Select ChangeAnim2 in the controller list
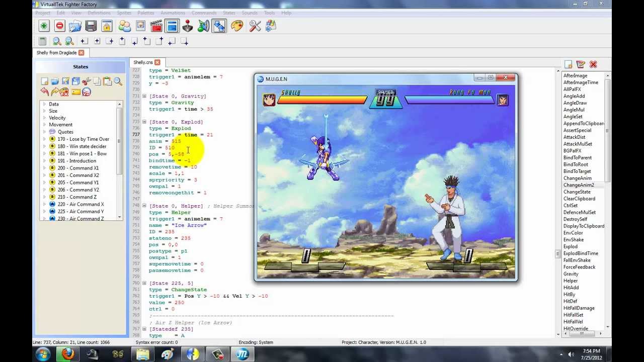Image resolution: width=644 pixels, height=362 pixels. click(x=579, y=185)
